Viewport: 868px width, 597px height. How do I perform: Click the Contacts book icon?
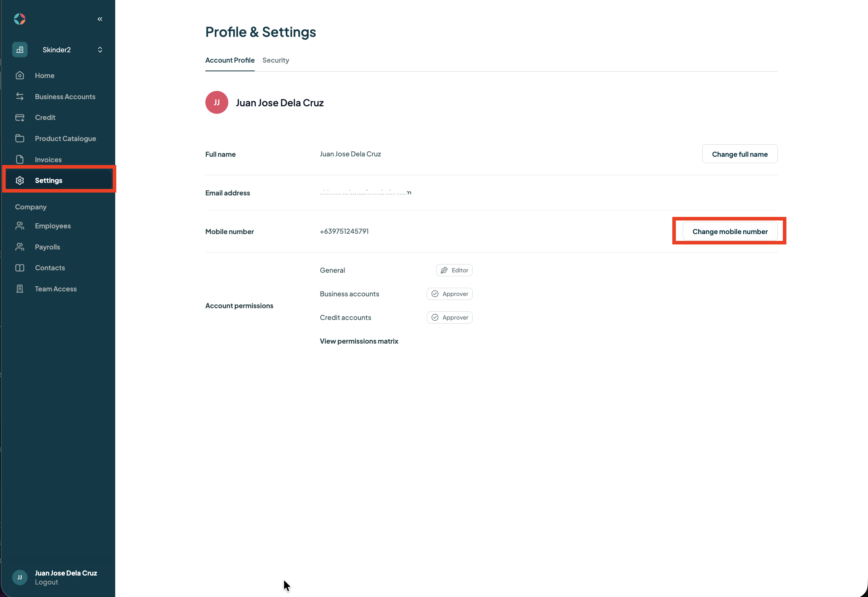point(20,268)
